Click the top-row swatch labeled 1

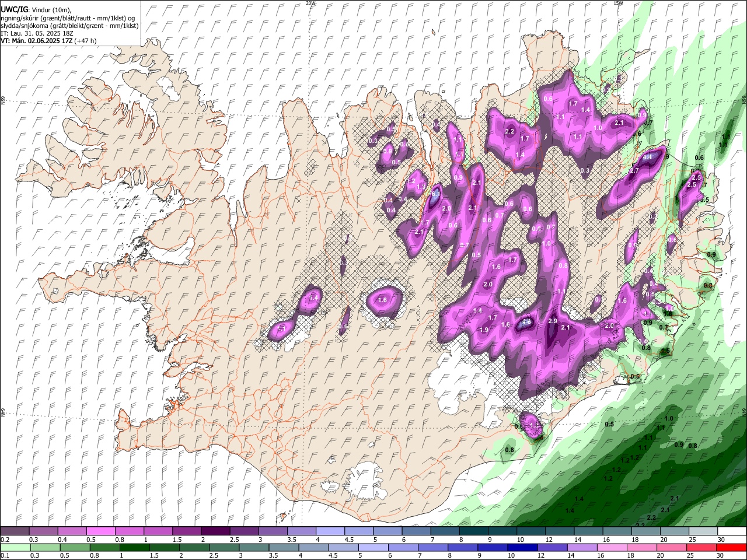pyautogui.click(x=158, y=531)
